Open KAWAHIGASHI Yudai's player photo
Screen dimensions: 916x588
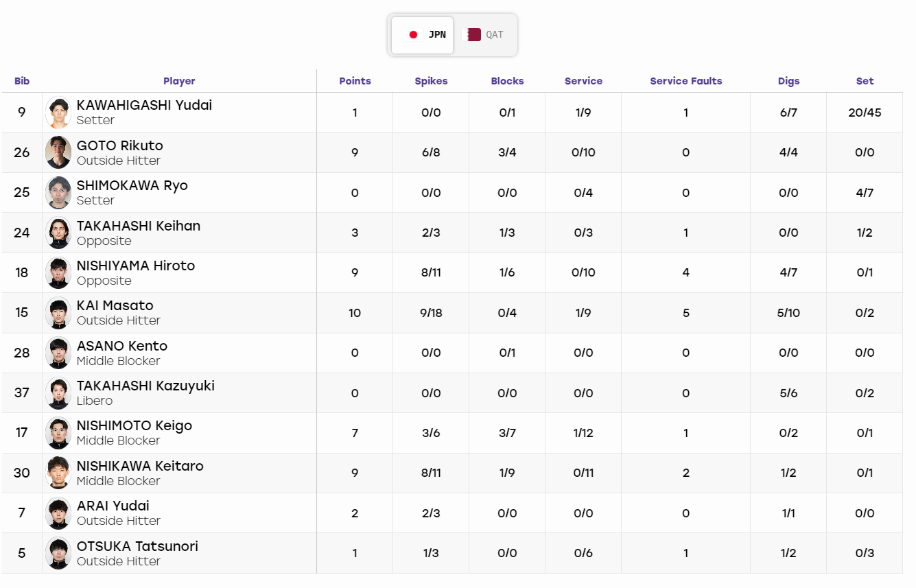click(x=58, y=113)
